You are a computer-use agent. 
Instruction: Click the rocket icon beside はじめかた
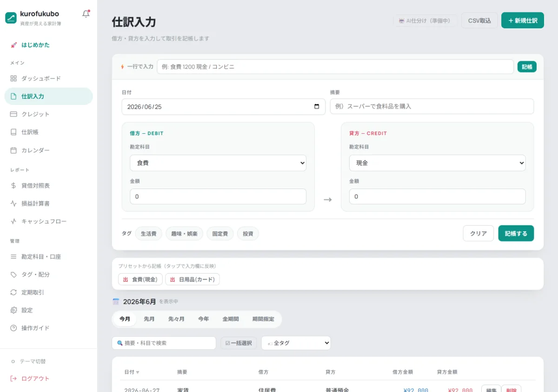pyautogui.click(x=13, y=45)
